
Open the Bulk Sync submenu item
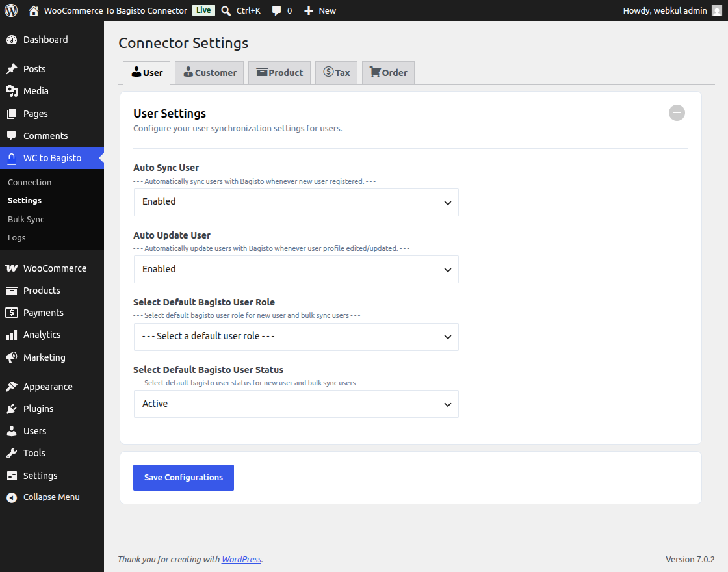coord(26,219)
